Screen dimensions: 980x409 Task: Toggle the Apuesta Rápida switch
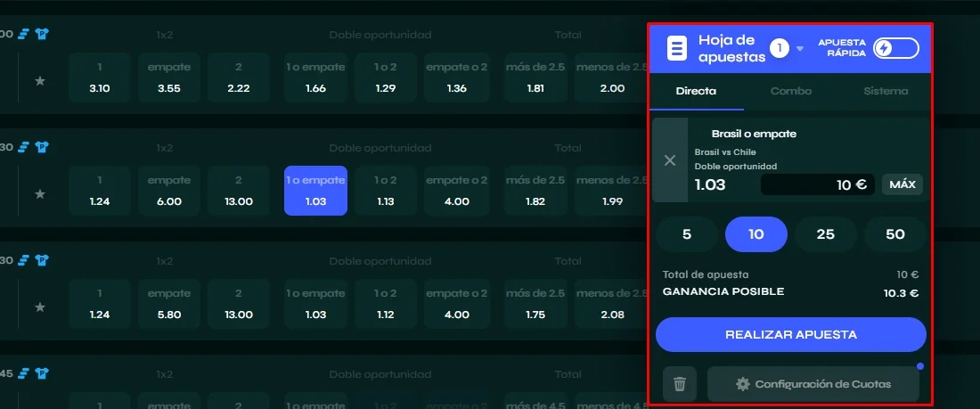pyautogui.click(x=896, y=48)
